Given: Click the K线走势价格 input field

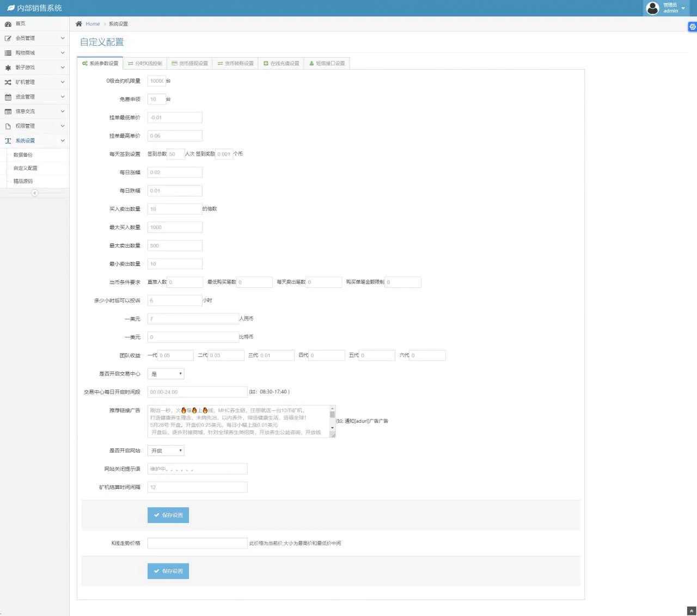Looking at the screenshot, I should click(x=197, y=543).
